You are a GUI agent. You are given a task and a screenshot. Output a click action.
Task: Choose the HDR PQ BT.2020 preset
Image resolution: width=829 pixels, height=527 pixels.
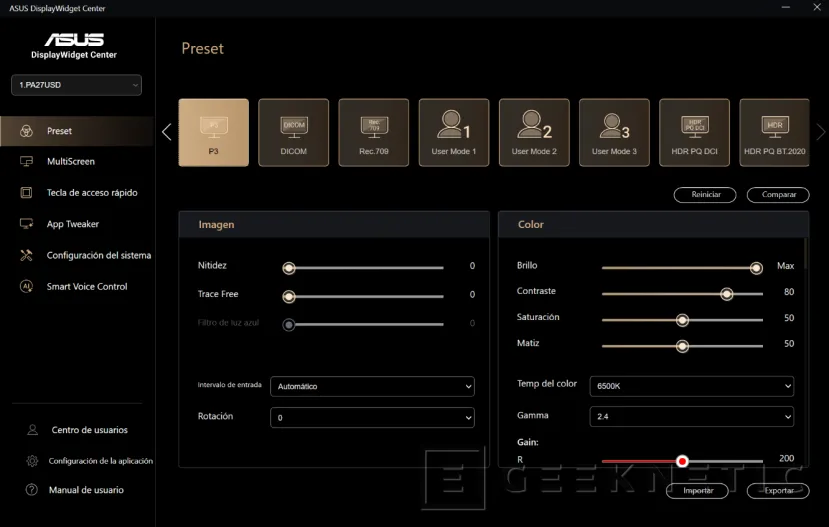click(x=774, y=132)
